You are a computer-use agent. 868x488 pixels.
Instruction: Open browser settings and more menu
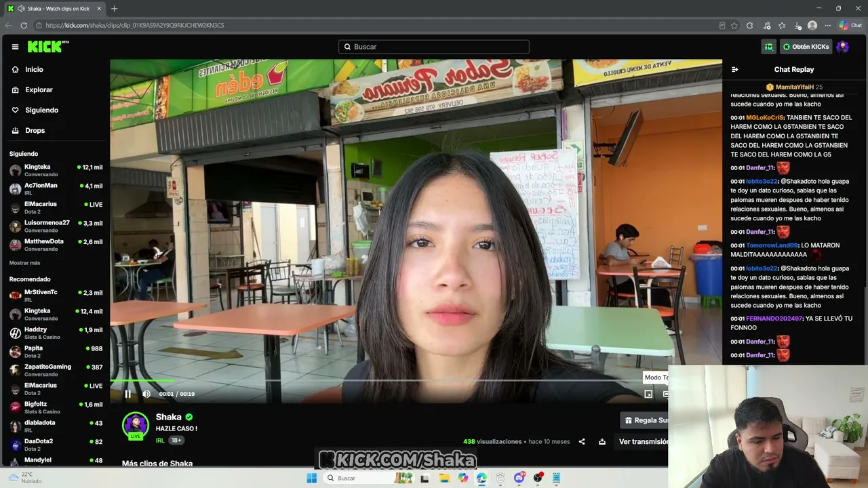click(827, 26)
